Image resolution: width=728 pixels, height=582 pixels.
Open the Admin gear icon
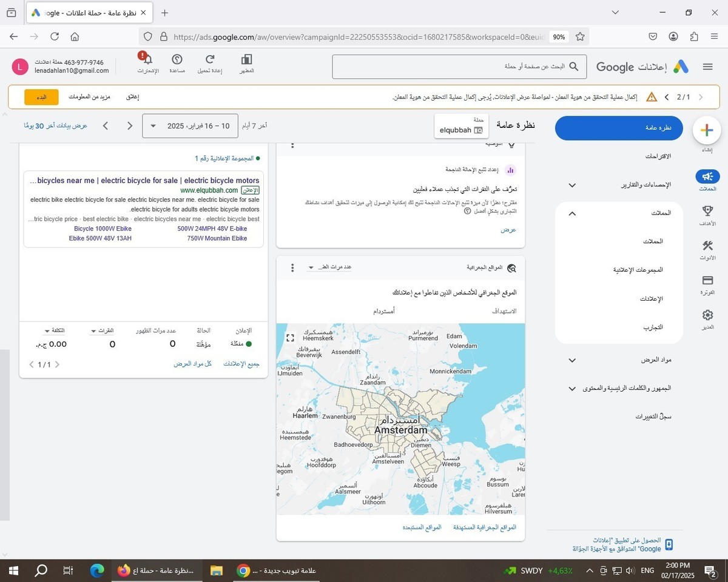pos(707,315)
